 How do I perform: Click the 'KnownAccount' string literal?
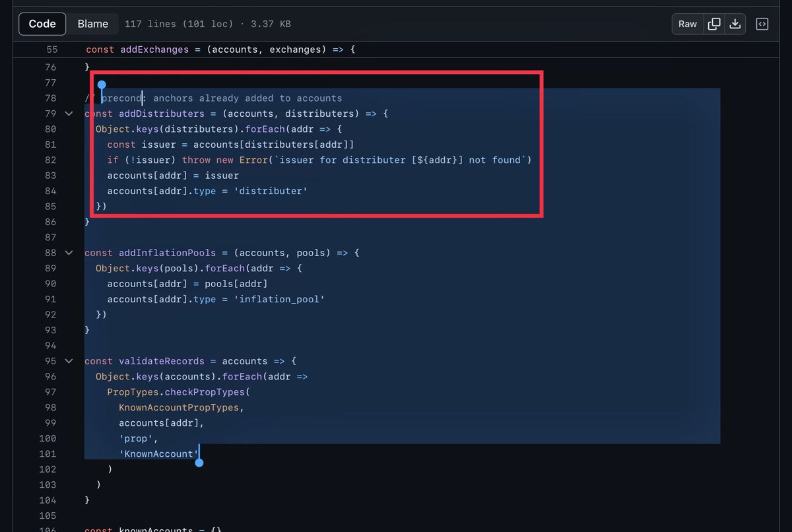(158, 454)
